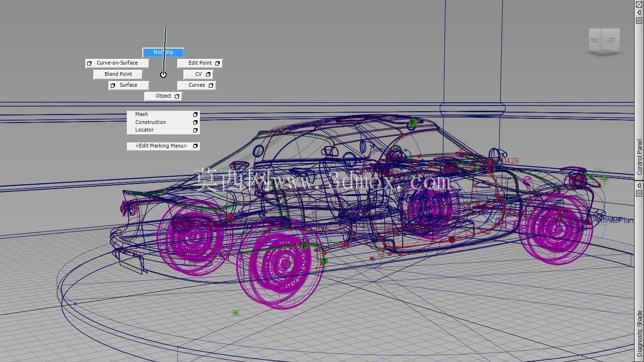Viewport: 644px width, 362px height.
Task: Choose Object in the marking menu
Action: [x=163, y=96]
